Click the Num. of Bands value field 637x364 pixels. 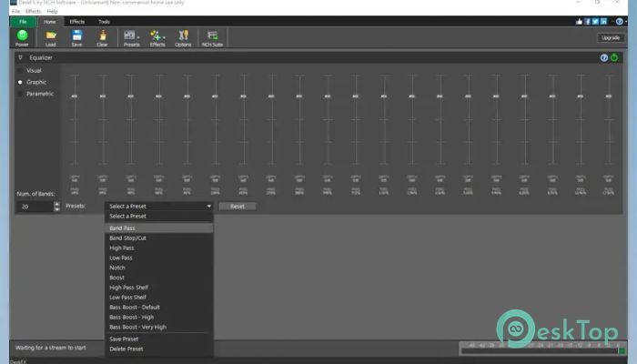35,207
